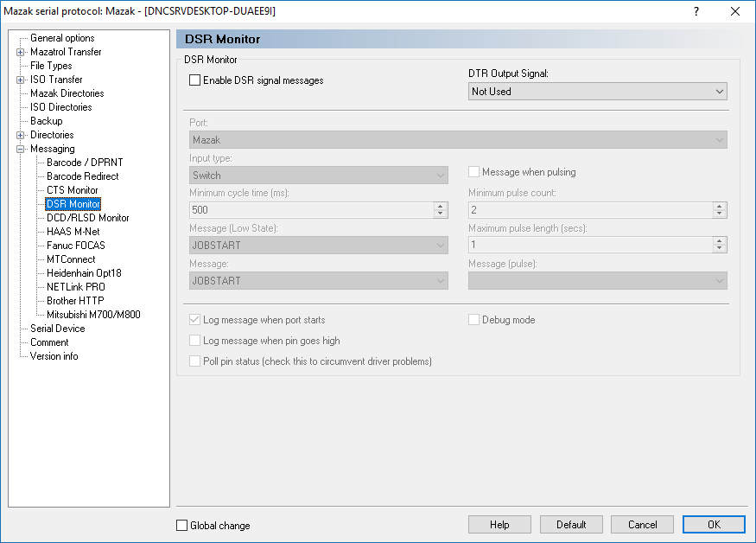This screenshot has width=756, height=543.
Task: Click the OK button
Action: click(x=713, y=524)
